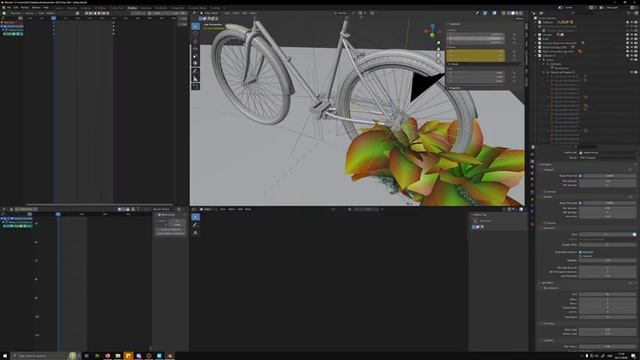Screen dimensions: 640x360
Task: Open the Render menu in top bar
Action: pos(25,7)
